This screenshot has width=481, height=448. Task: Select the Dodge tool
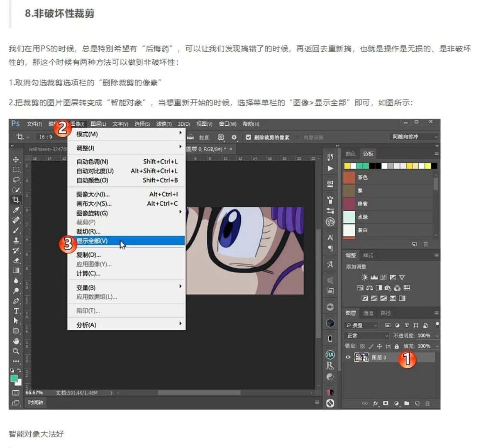(16, 291)
